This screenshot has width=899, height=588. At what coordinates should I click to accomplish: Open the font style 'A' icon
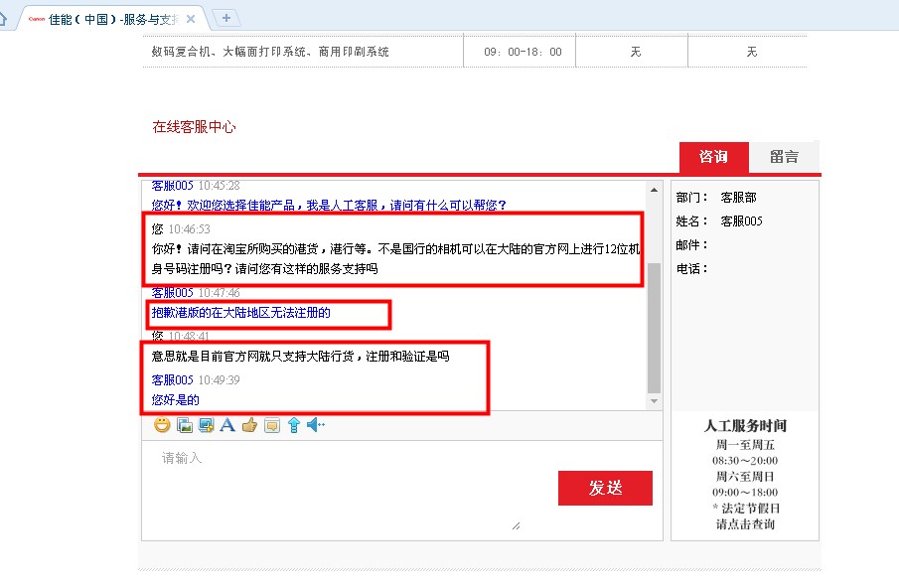(227, 425)
